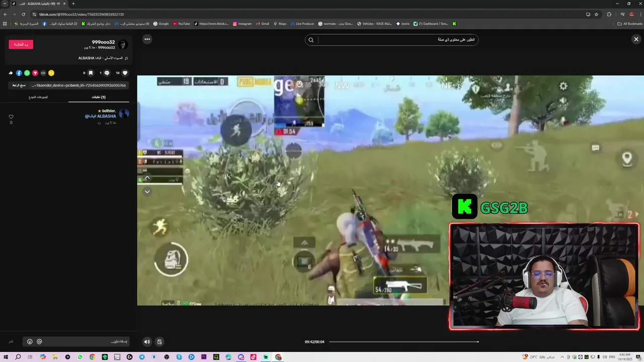Open the Google bookmark
The width and height of the screenshot is (644, 362).
click(x=161, y=24)
